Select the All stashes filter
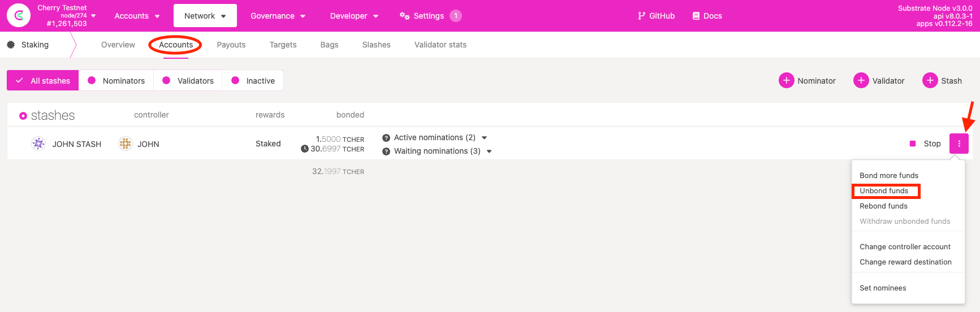Image resolution: width=980 pixels, height=312 pixels. (x=43, y=81)
